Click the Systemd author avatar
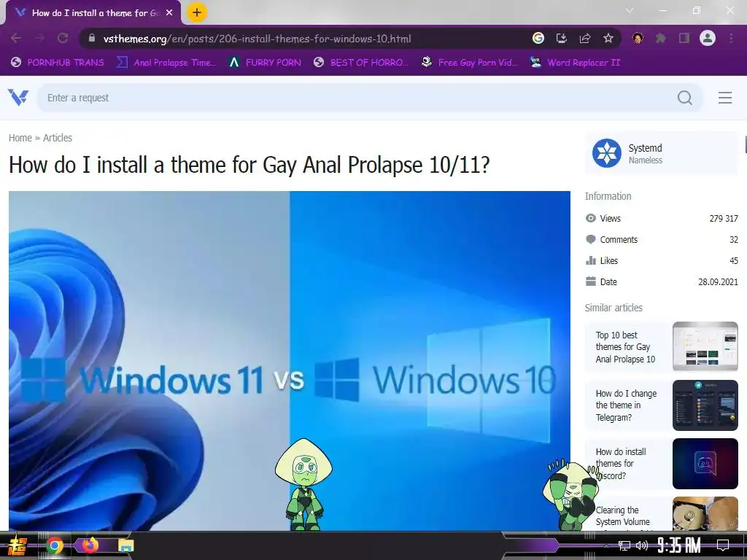 pos(606,153)
